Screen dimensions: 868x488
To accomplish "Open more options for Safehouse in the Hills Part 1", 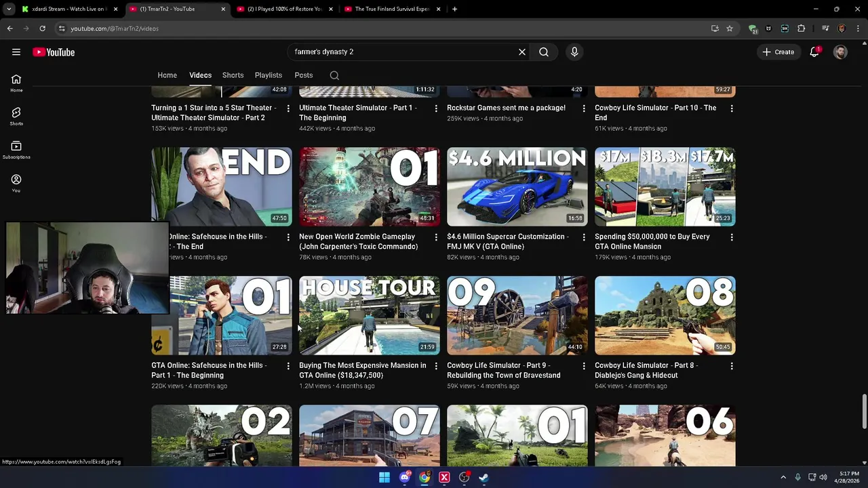I will click(288, 366).
